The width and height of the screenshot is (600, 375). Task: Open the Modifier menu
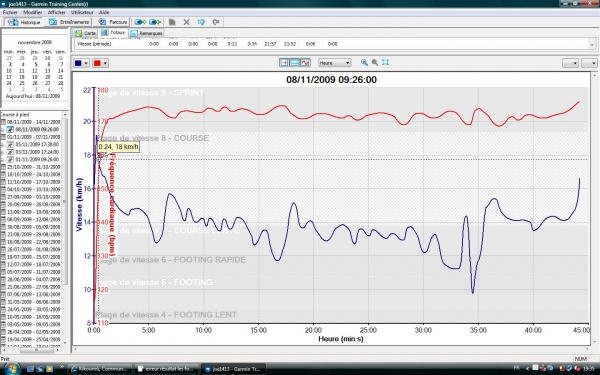[x=33, y=12]
